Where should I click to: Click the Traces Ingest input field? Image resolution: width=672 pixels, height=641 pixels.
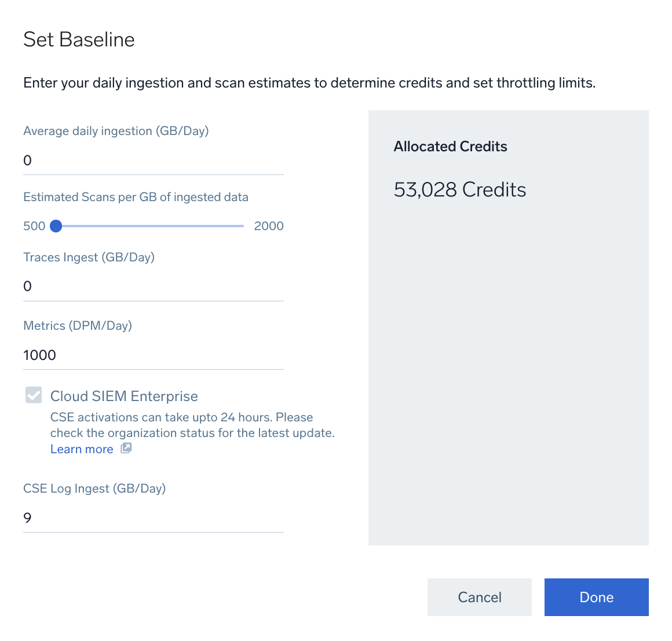point(153,286)
